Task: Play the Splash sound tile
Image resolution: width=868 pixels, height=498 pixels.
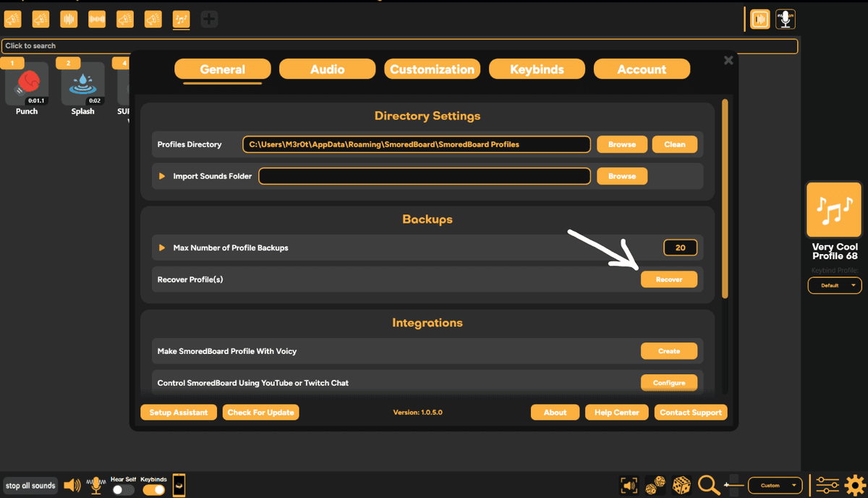Action: [82, 84]
